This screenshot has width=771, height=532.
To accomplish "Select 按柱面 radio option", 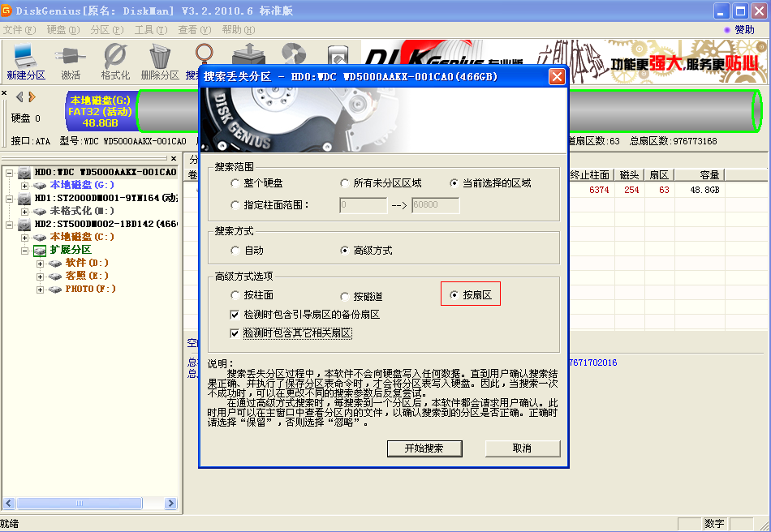I will coord(235,295).
